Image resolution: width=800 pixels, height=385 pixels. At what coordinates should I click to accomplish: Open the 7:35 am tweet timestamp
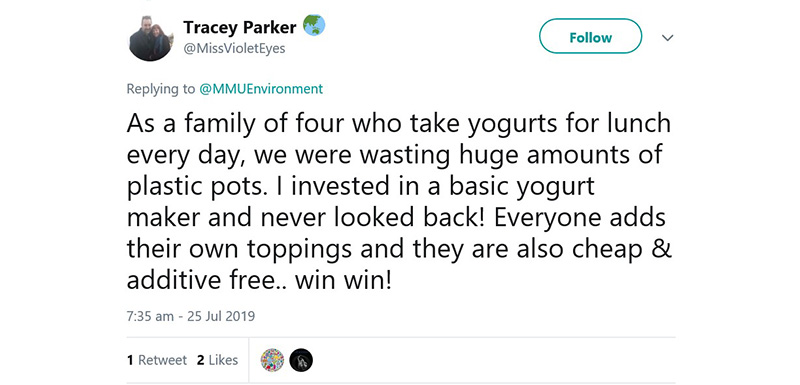[150, 317]
